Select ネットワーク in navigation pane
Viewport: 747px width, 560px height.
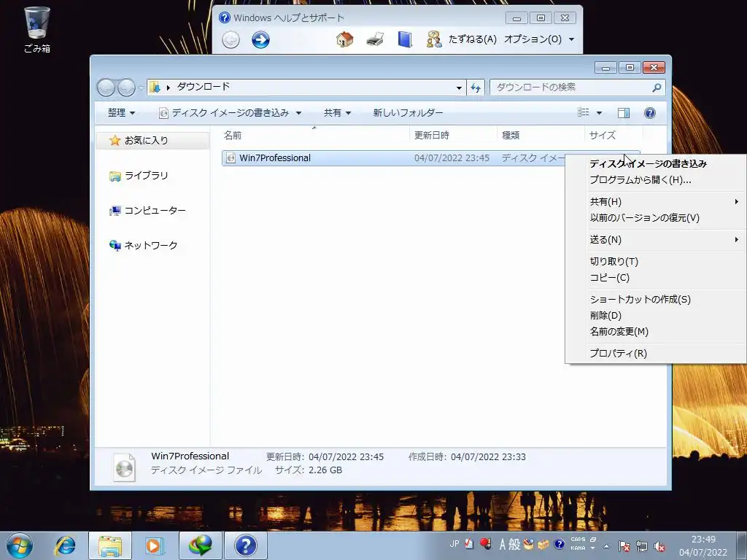point(144,245)
